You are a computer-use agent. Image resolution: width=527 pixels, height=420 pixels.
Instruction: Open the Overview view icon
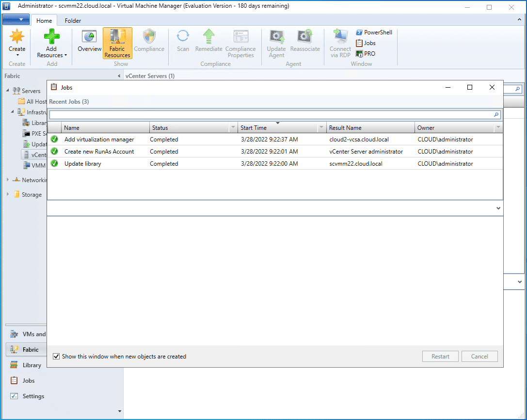click(89, 36)
